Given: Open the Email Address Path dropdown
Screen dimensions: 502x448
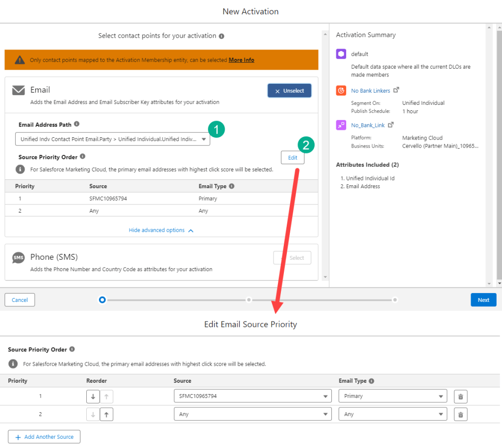Looking at the screenshot, I should [x=113, y=139].
